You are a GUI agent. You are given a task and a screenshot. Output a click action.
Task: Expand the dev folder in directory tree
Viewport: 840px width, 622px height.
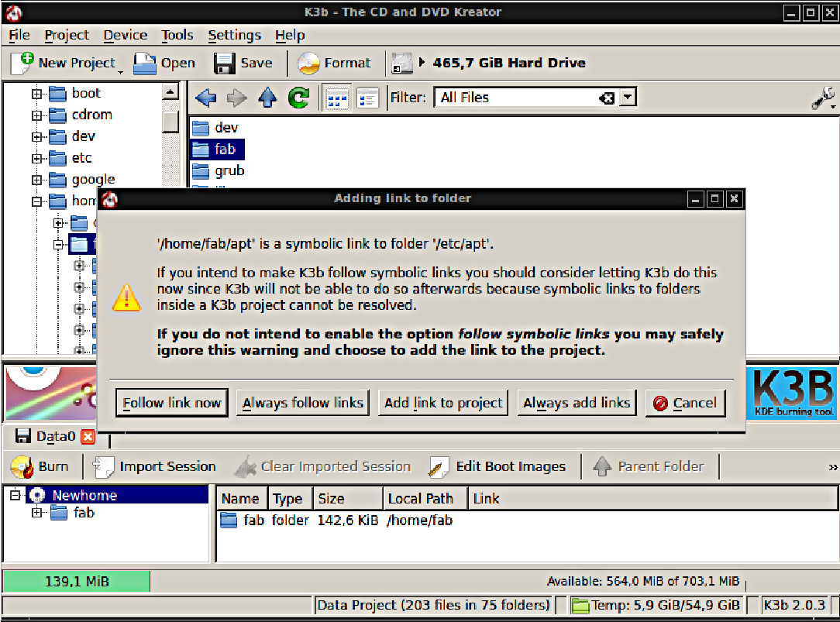click(x=36, y=137)
